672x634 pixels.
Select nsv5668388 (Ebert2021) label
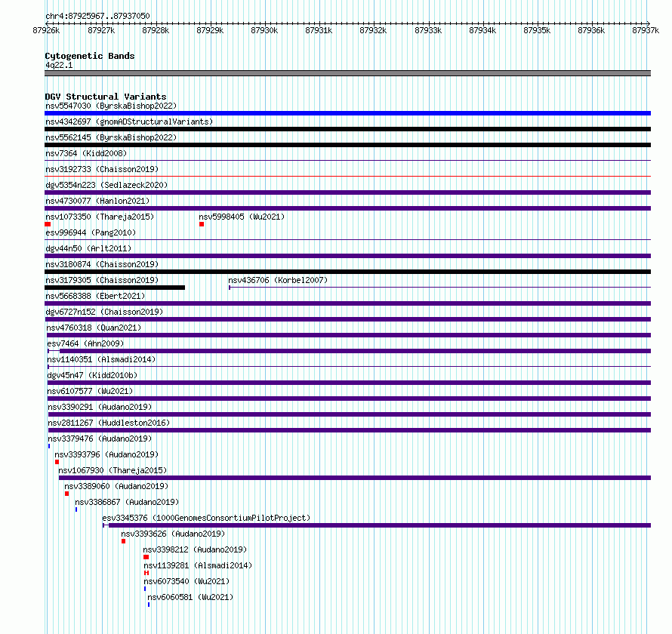point(95,296)
